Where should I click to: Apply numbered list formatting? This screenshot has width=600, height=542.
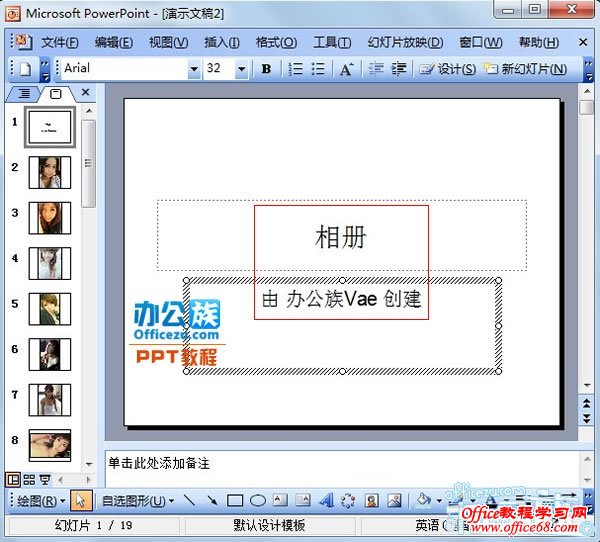click(295, 69)
